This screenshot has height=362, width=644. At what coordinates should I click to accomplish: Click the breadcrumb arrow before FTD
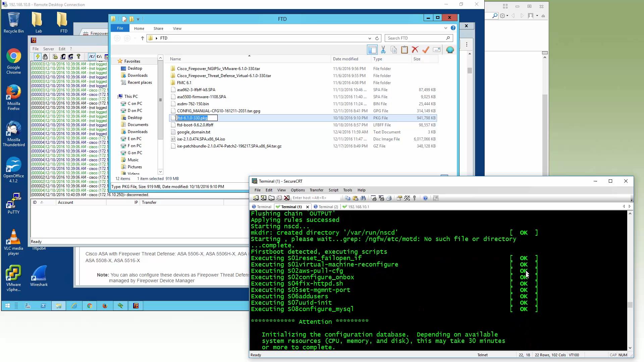[x=157, y=38]
